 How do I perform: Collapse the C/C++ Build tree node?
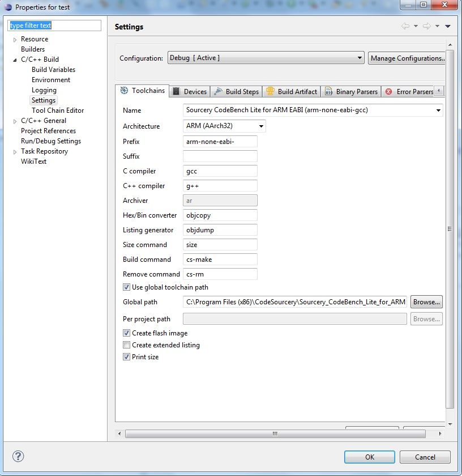[15, 60]
